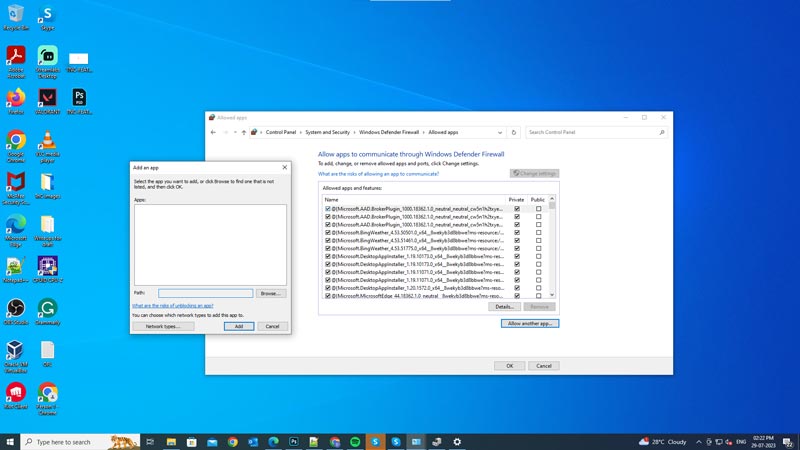Click Network types in Add an app
The width and height of the screenshot is (800, 450).
163,326
